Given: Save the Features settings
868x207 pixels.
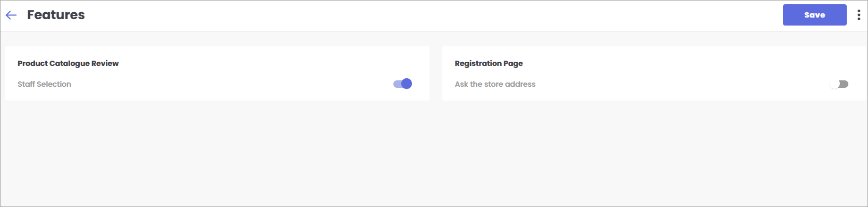Looking at the screenshot, I should (x=814, y=15).
